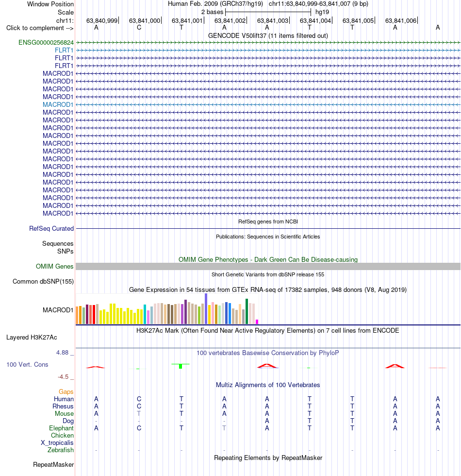Click the faded T in the Mouse row

coord(139,413)
